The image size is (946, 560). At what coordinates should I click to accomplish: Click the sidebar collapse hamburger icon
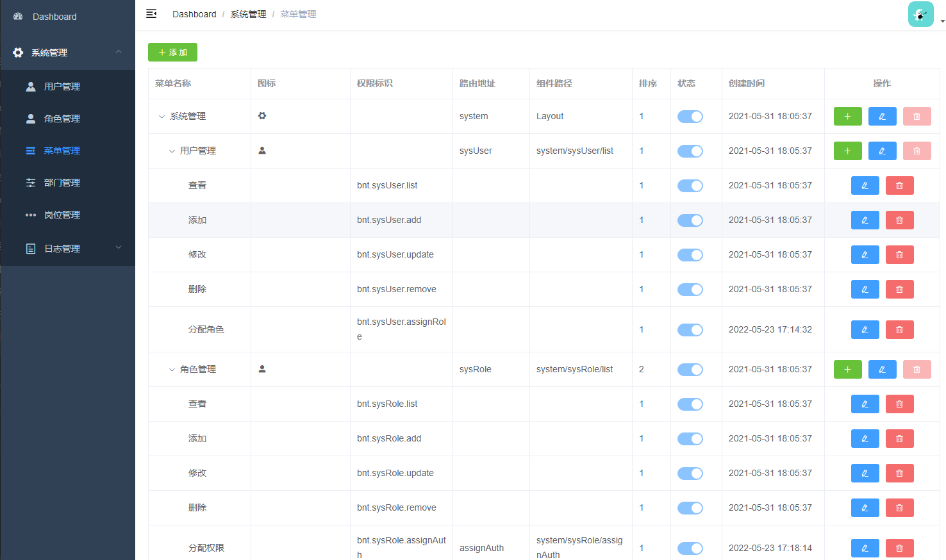click(151, 13)
